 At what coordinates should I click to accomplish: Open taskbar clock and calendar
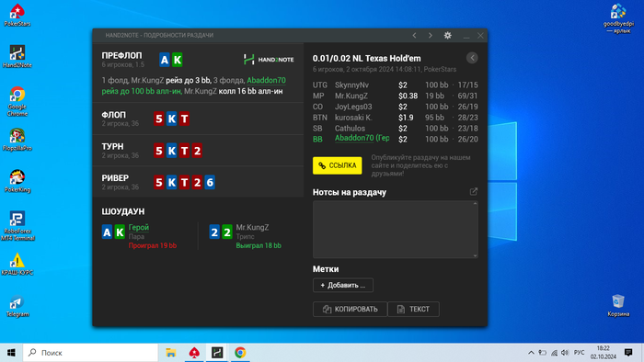click(604, 353)
